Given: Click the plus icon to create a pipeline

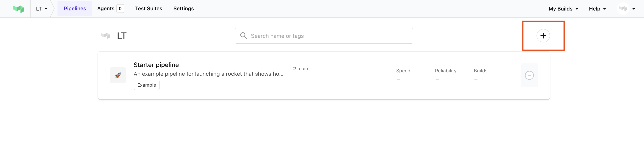Looking at the screenshot, I should pyautogui.click(x=543, y=35).
